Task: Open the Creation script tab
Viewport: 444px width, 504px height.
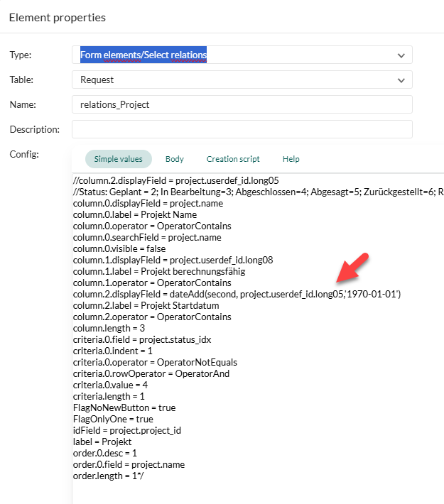Action: pyautogui.click(x=233, y=159)
